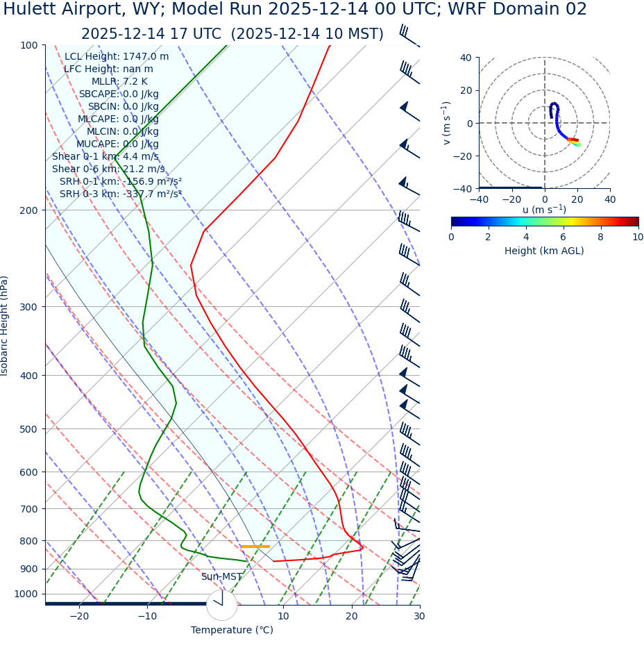Click the Temperature (°C) axis label
The image size is (644, 650).
coord(232,631)
